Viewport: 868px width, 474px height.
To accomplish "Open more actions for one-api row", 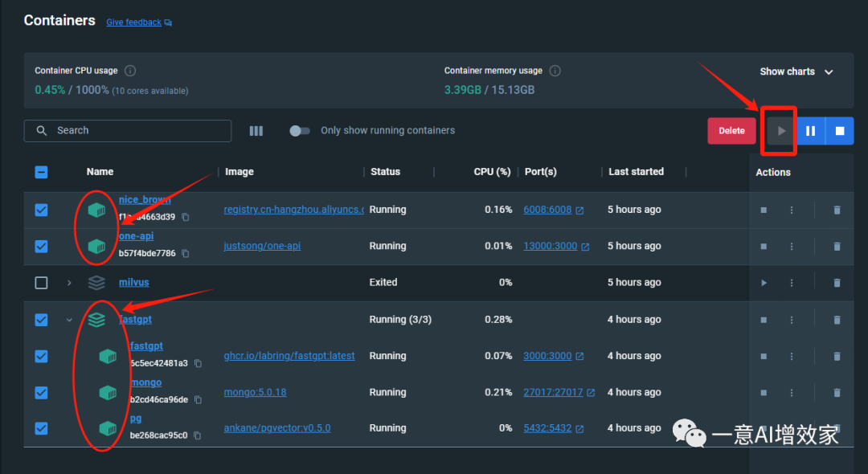I will [x=792, y=247].
